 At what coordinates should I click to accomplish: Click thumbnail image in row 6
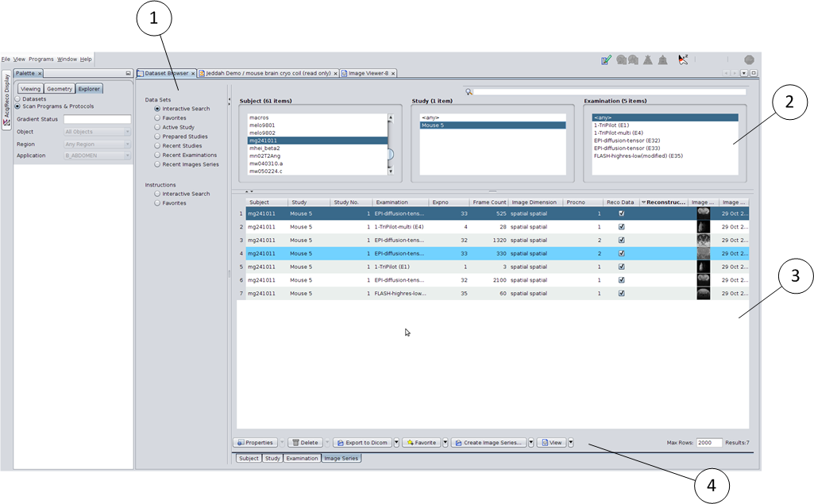[703, 279]
